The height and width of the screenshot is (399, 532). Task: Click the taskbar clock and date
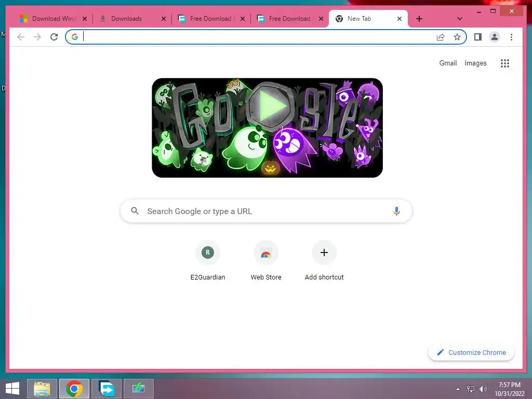510,389
